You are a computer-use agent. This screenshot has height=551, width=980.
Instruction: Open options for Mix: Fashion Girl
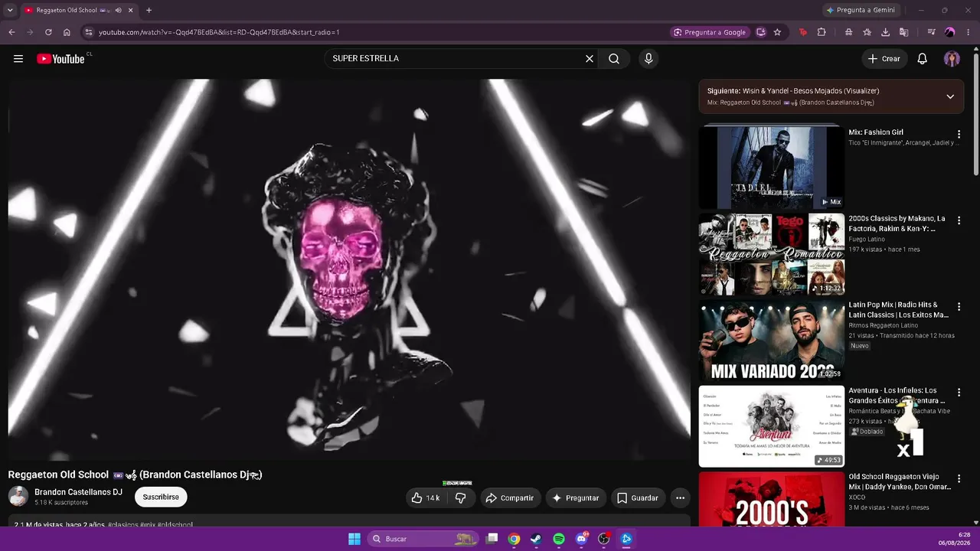click(x=959, y=135)
